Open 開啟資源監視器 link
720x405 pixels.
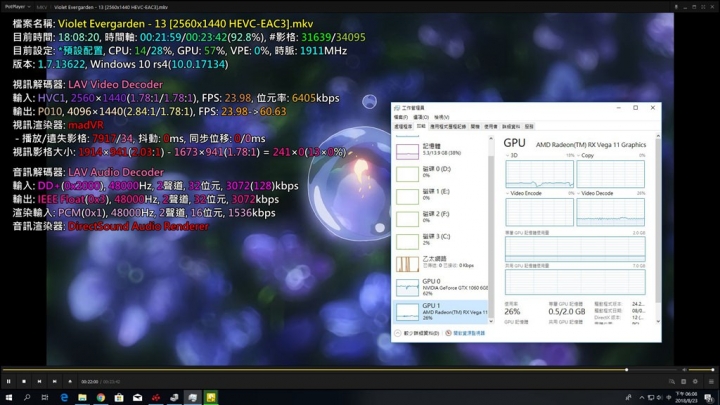coord(465,333)
